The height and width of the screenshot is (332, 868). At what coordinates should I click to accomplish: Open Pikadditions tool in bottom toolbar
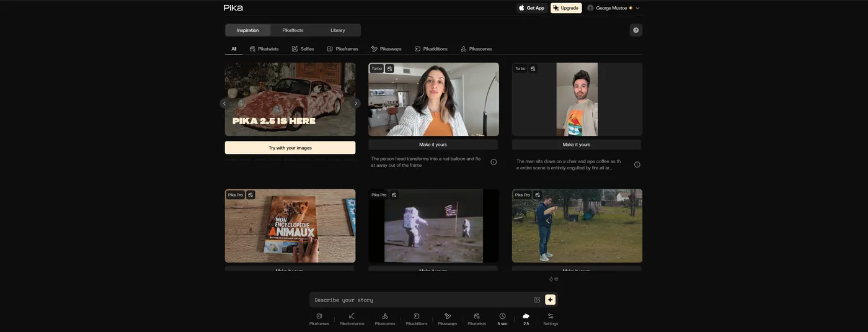(x=417, y=319)
